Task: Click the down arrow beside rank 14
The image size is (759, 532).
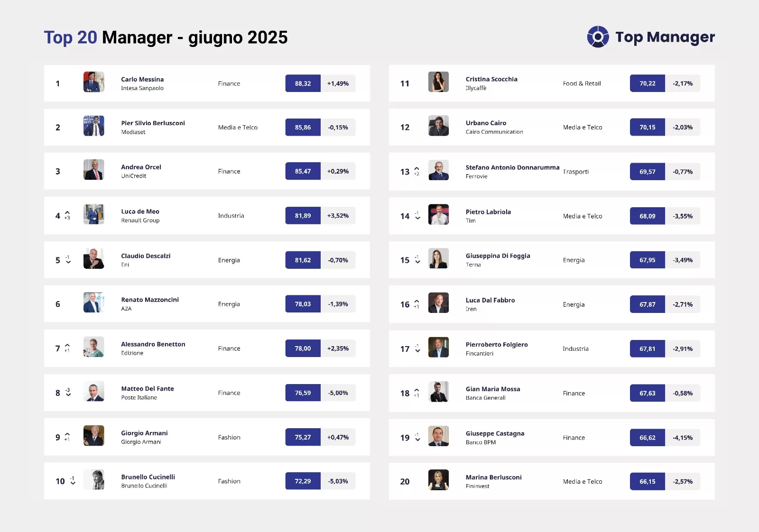Action: point(417,218)
